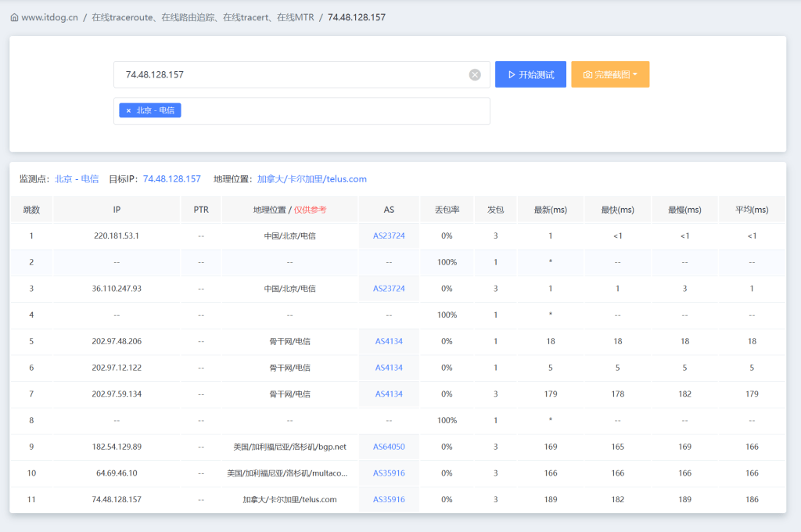This screenshot has width=801, height=532.
Task: Click the 监测点 label
Action: (x=34, y=179)
